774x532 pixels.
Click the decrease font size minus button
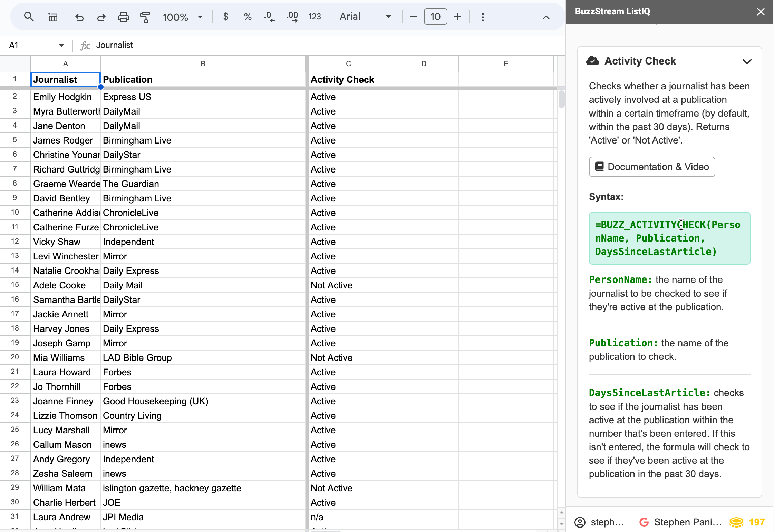(x=413, y=17)
